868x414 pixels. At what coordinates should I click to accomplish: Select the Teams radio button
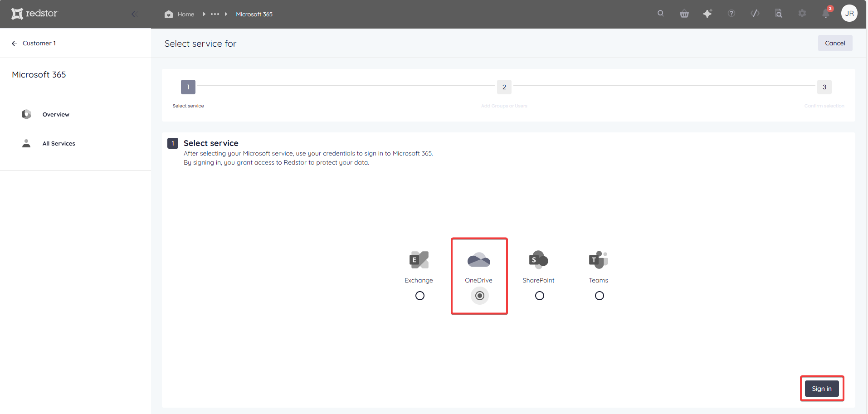click(600, 296)
